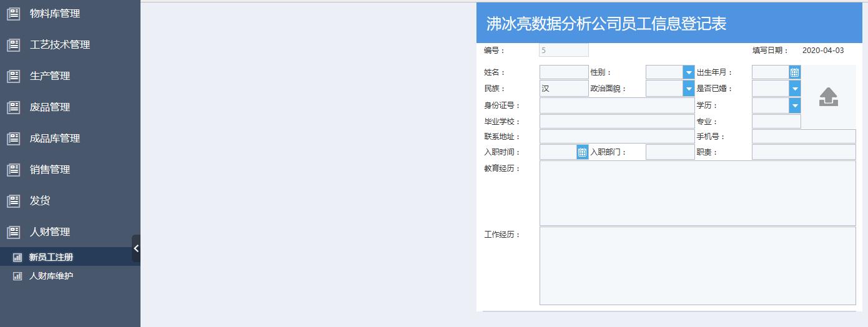The width and height of the screenshot is (868, 327).
Task: Click the 编号 field showing 5
Action: tap(564, 50)
